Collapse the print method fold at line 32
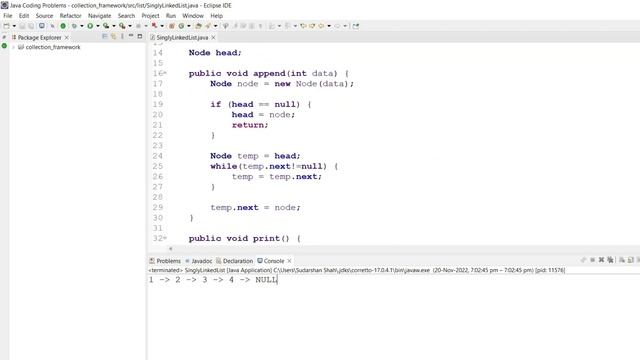This screenshot has height=360, width=640. pyautogui.click(x=165, y=238)
